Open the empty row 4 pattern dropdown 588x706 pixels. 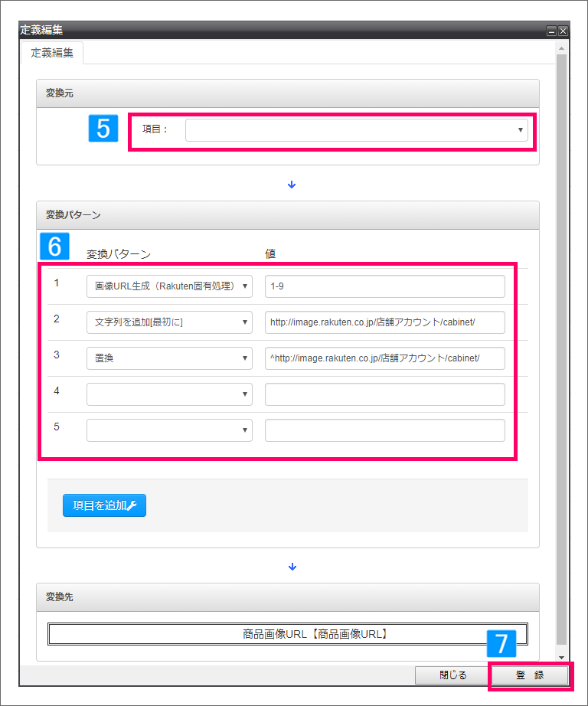pos(169,394)
